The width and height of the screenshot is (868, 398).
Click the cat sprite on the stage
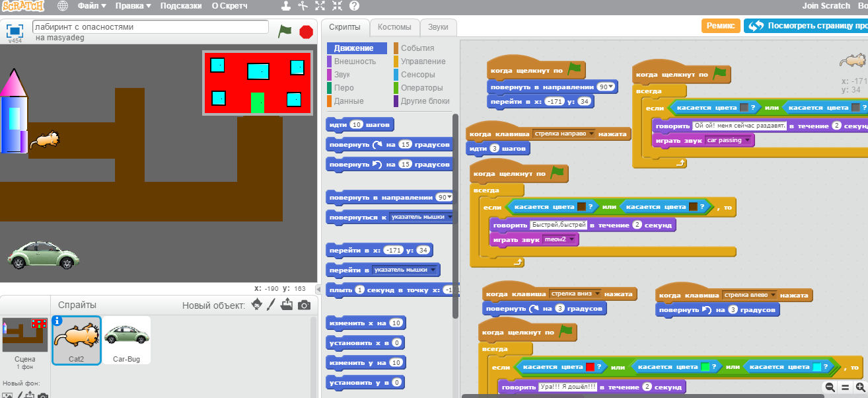[46, 139]
